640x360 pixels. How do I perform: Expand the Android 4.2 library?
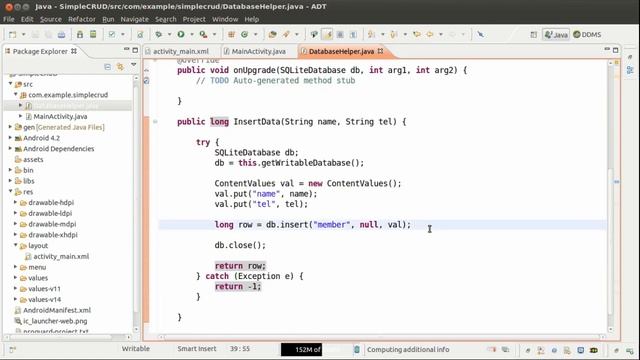(11, 138)
